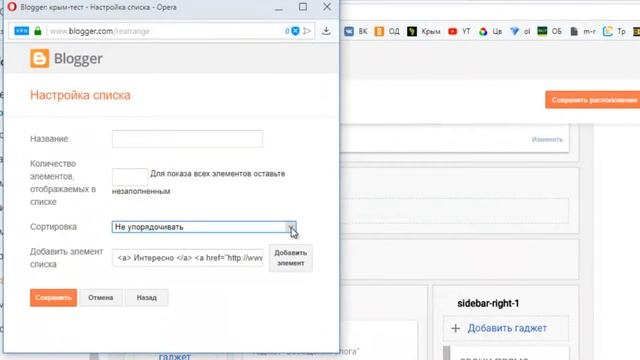The width and height of the screenshot is (640, 360).
Task: Open the ВК bookmark
Action: [356, 31]
